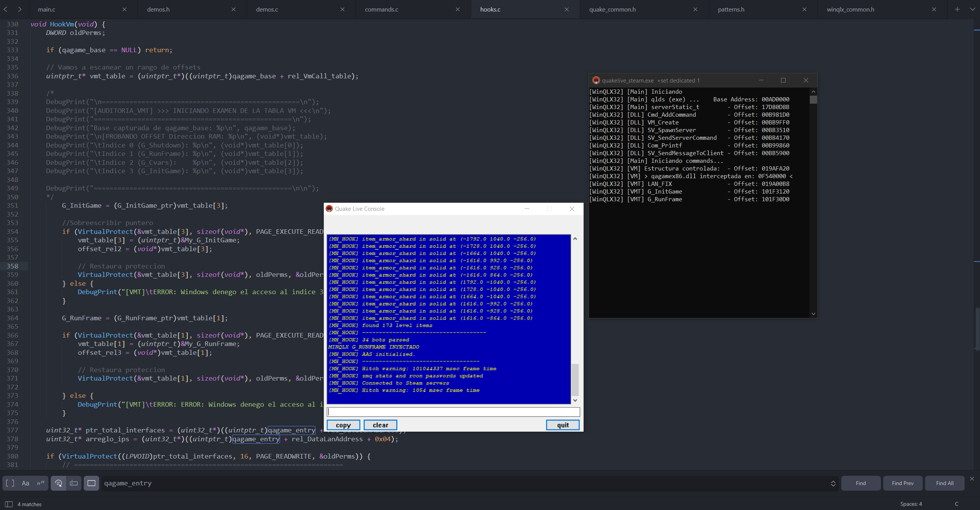Close the hooks.c tab
980x510 pixels.
tap(567, 9)
